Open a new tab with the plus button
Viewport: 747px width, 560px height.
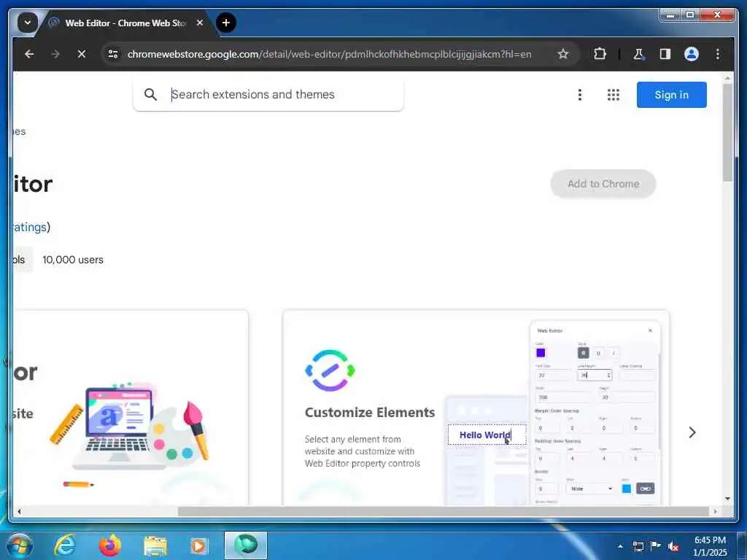click(x=226, y=23)
